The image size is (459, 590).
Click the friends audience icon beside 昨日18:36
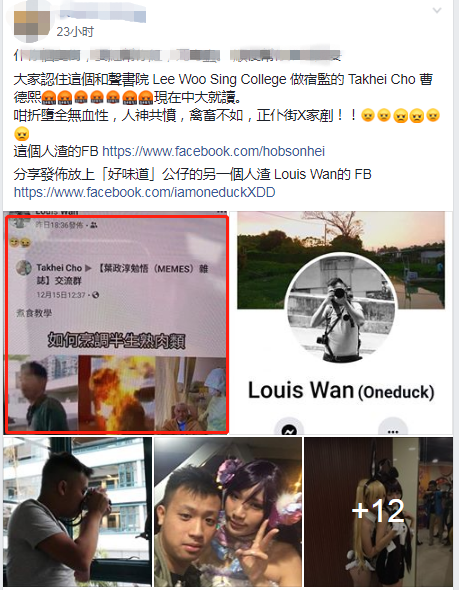pyautogui.click(x=94, y=225)
